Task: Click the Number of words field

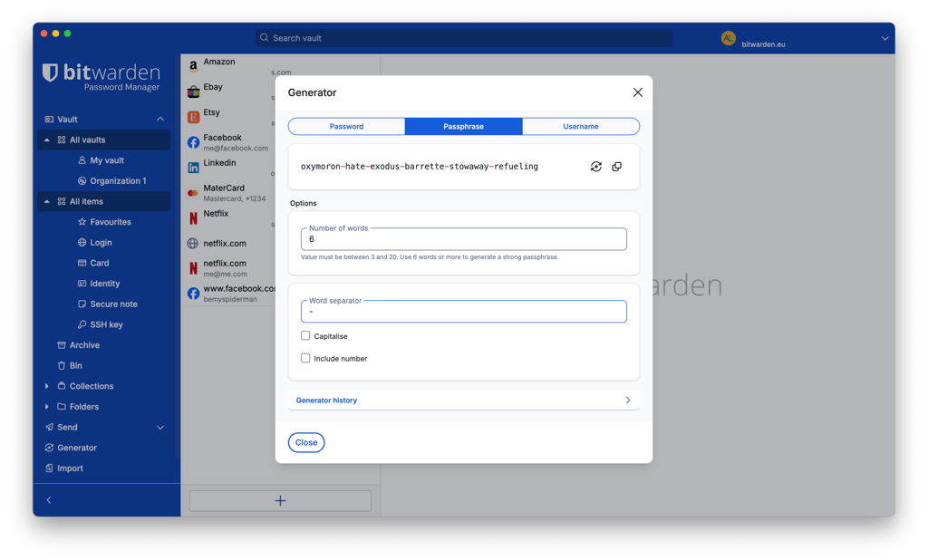Action: coord(463,239)
